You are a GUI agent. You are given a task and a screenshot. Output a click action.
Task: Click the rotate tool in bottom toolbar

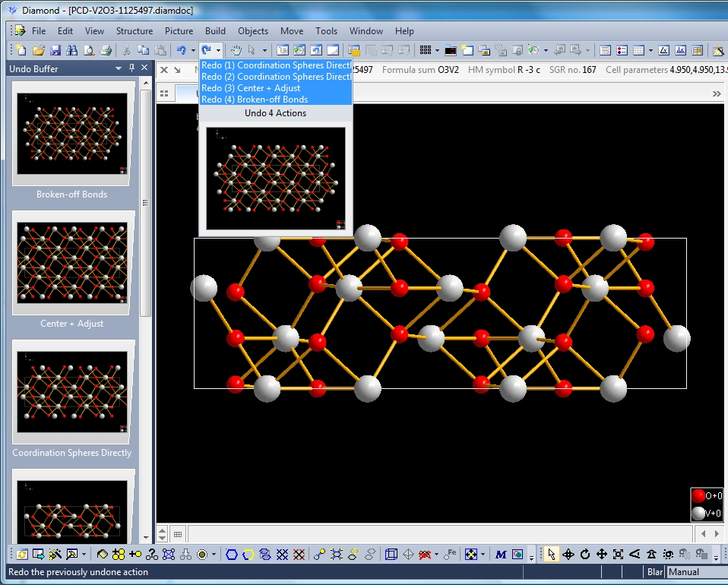click(585, 554)
